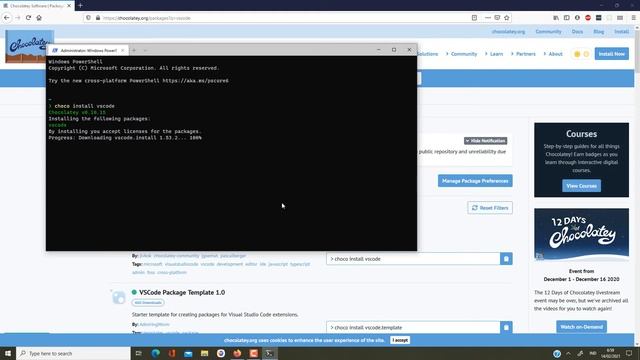This screenshot has width=640, height=360.
Task: Toggle reader view icon in address bar
Action: tap(474, 18)
